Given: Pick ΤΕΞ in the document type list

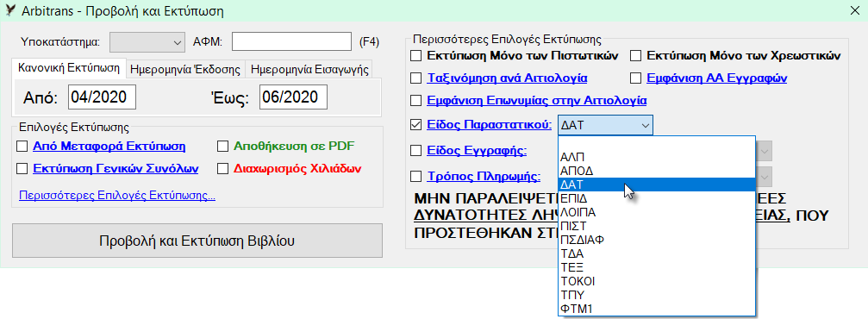Looking at the screenshot, I should click(657, 267).
